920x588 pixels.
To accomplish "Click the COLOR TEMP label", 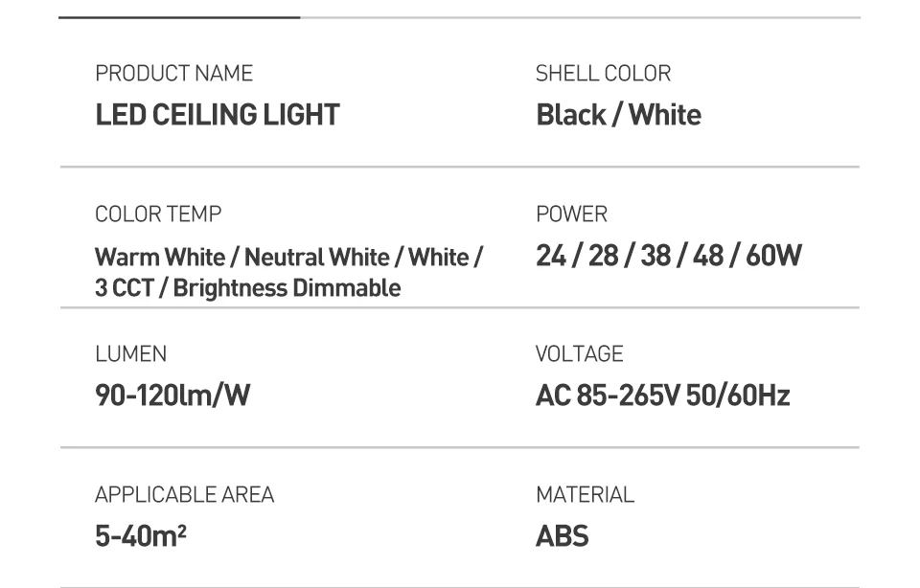I will click(158, 215).
